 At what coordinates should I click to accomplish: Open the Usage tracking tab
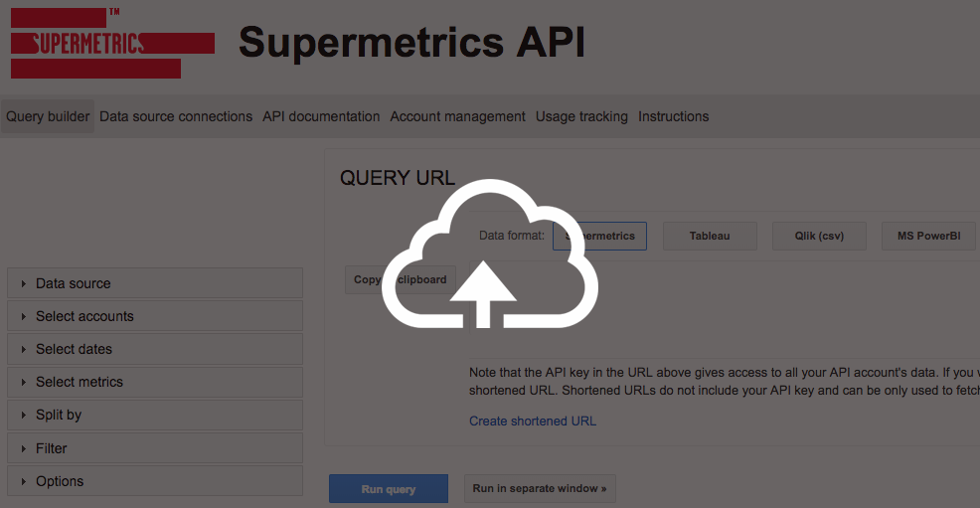pos(581,116)
